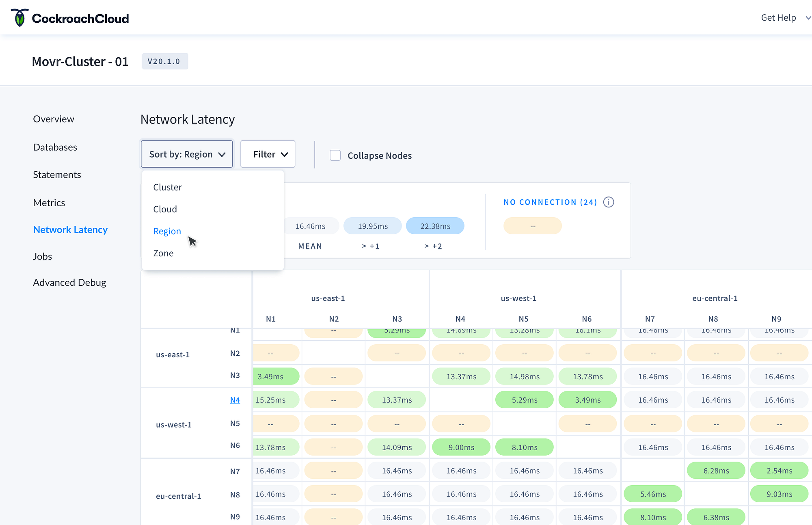
Task: Open the Filter dropdown
Action: (268, 154)
